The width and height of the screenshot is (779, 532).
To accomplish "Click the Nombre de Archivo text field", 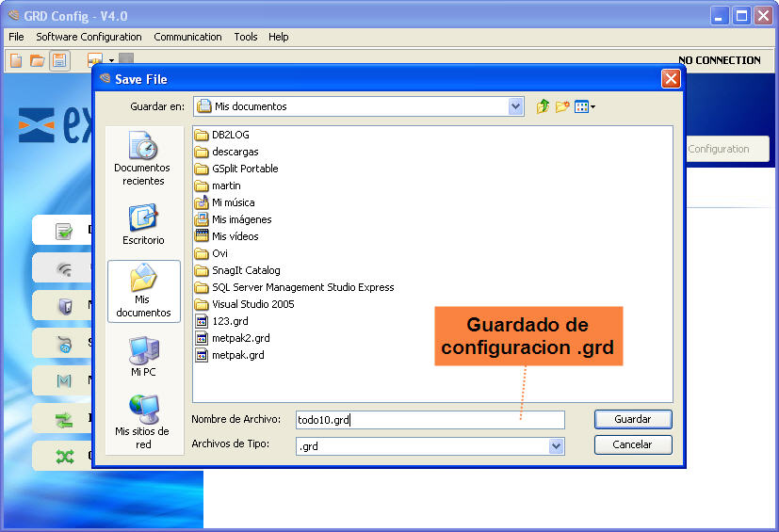I will point(429,420).
